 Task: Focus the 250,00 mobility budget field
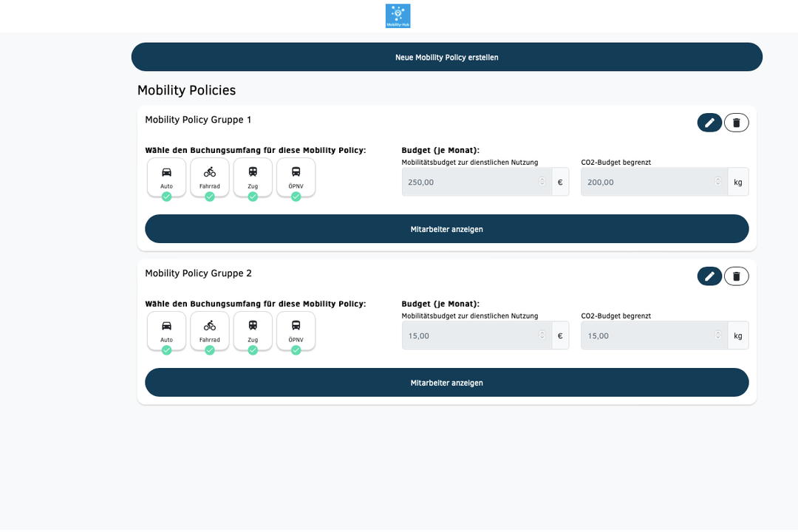[477, 182]
